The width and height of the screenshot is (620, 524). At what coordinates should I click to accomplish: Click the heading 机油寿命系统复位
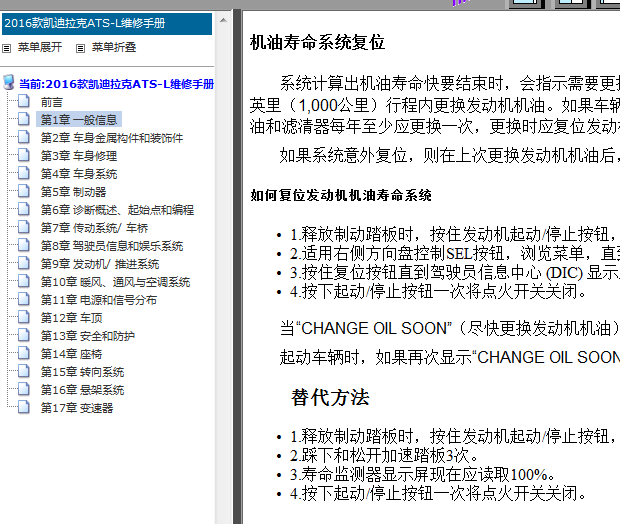click(x=317, y=42)
